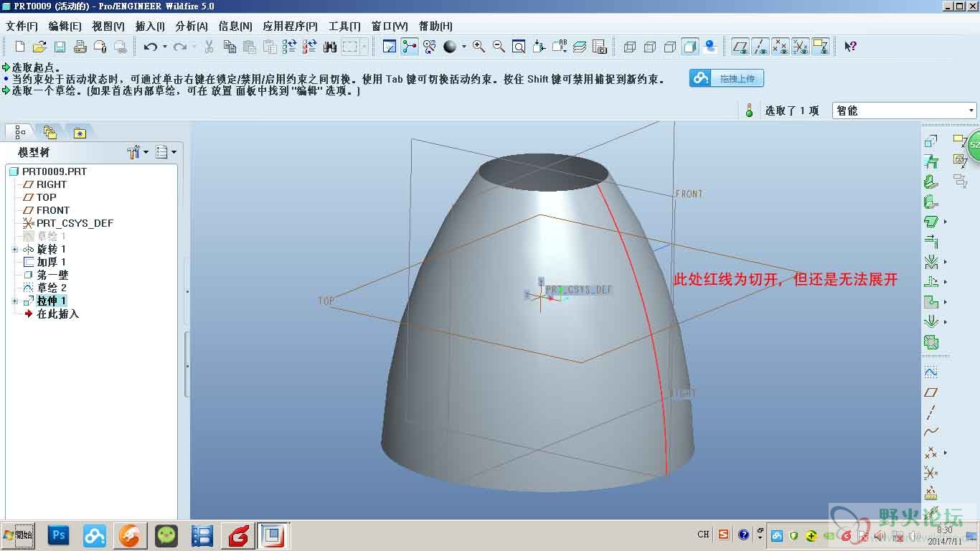Open the 文件(F) menu
This screenshot has width=980, height=551.
pyautogui.click(x=22, y=26)
